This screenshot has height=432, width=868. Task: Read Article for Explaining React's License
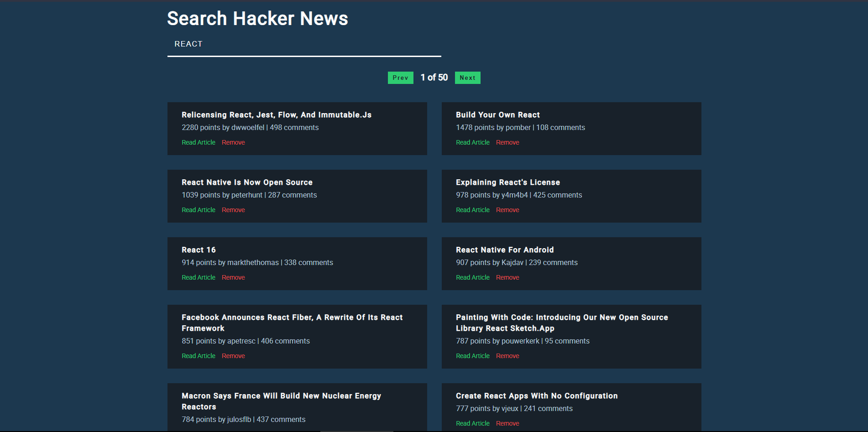click(x=473, y=210)
